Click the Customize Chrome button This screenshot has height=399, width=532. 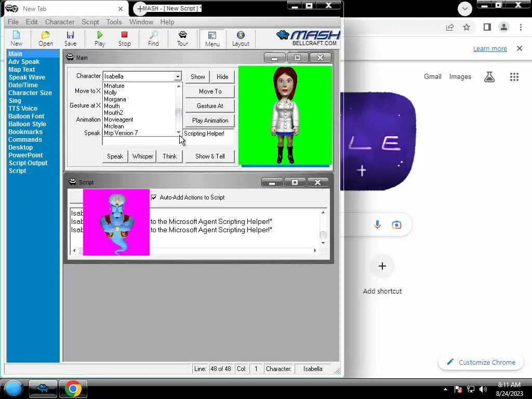click(x=481, y=362)
